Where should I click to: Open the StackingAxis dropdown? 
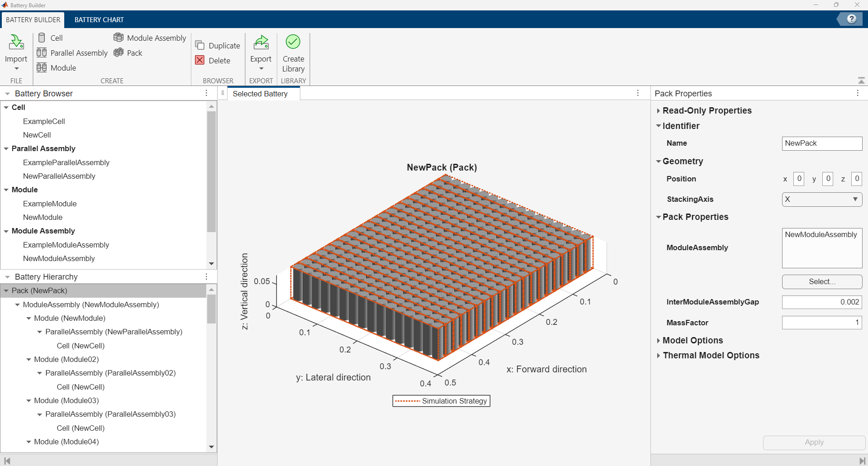point(821,199)
